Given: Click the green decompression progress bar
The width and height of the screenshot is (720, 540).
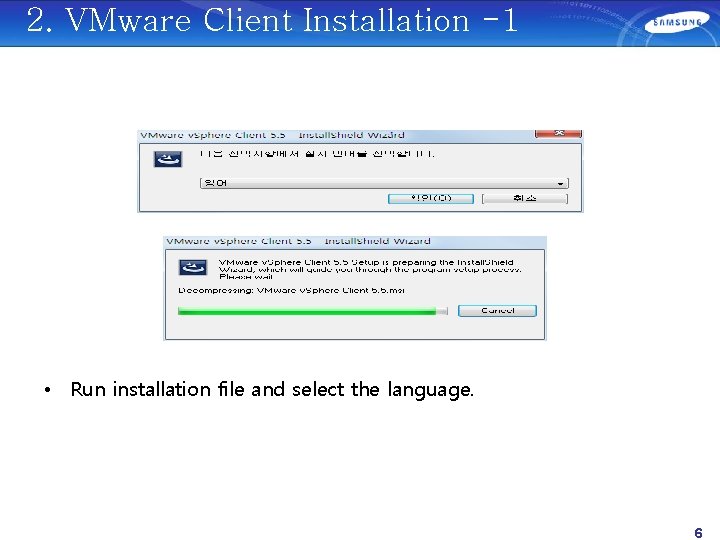Looking at the screenshot, I should (312, 311).
